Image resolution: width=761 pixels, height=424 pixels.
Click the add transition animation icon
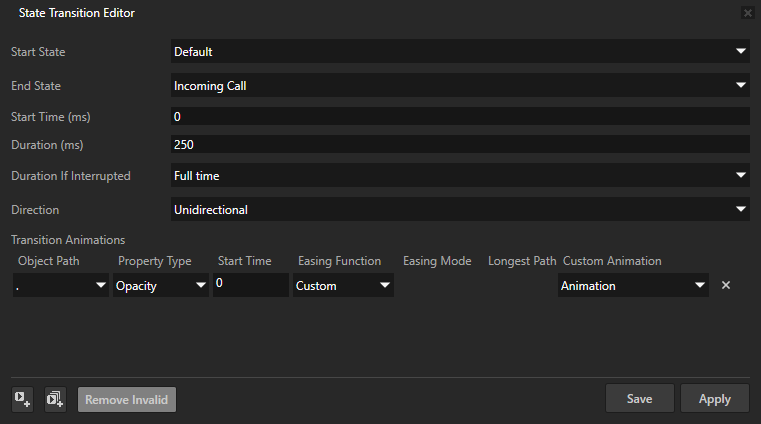(22, 399)
